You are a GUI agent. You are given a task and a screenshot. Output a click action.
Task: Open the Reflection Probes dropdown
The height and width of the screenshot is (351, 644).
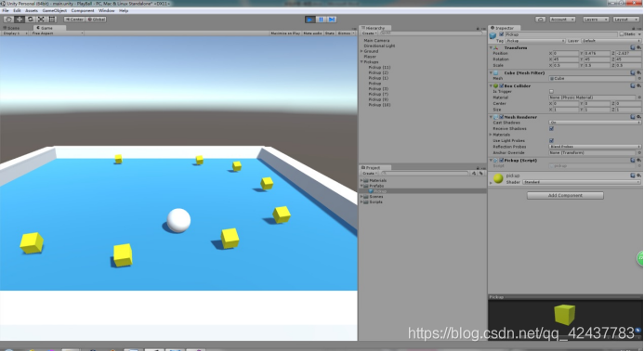[x=595, y=147]
